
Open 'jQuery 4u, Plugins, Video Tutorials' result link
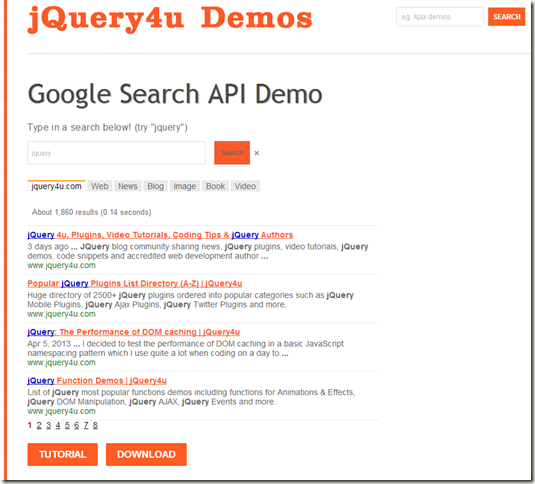pyautogui.click(x=160, y=235)
